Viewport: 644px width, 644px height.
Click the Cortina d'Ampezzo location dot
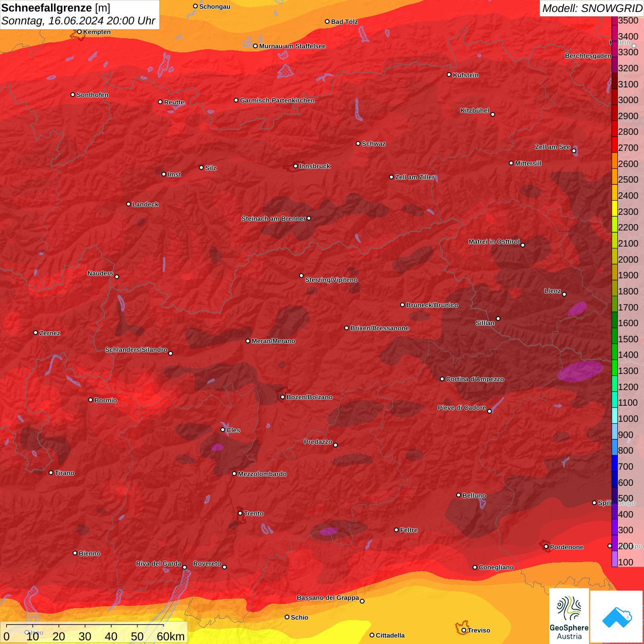coord(442,379)
